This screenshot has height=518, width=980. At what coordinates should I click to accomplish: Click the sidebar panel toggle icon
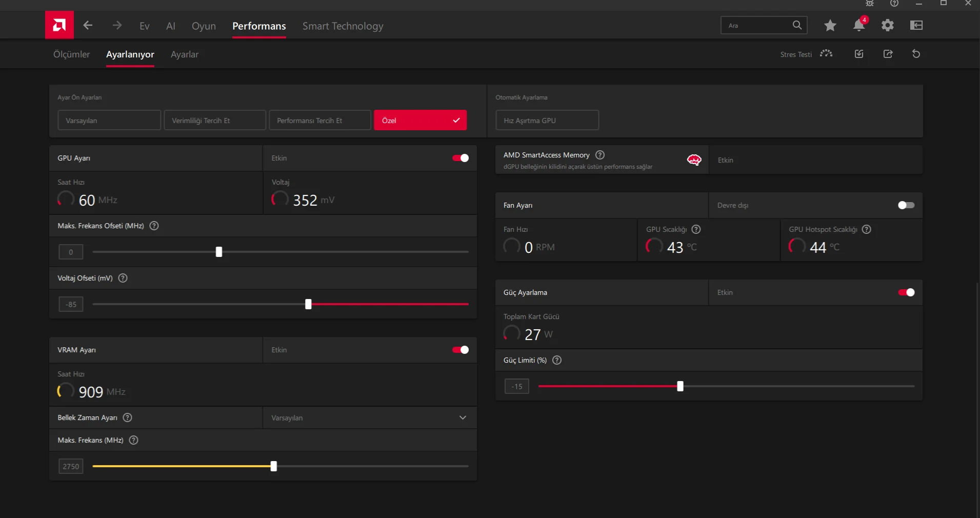coord(916,25)
